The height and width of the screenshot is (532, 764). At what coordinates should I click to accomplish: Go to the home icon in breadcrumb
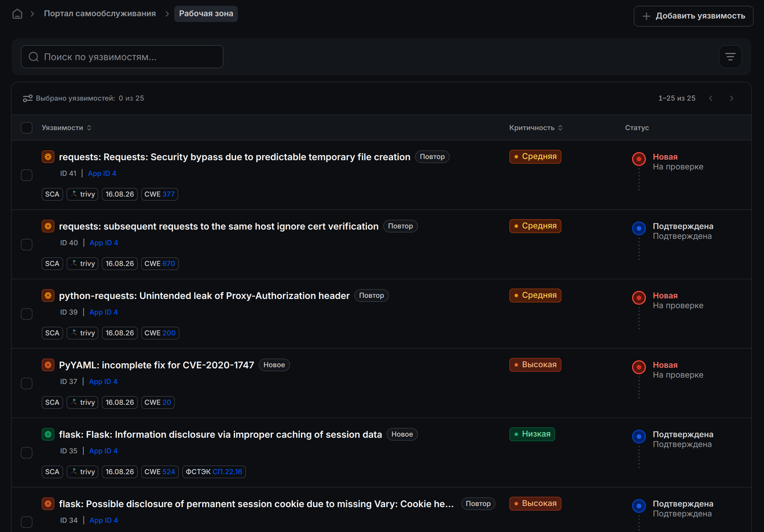17,13
